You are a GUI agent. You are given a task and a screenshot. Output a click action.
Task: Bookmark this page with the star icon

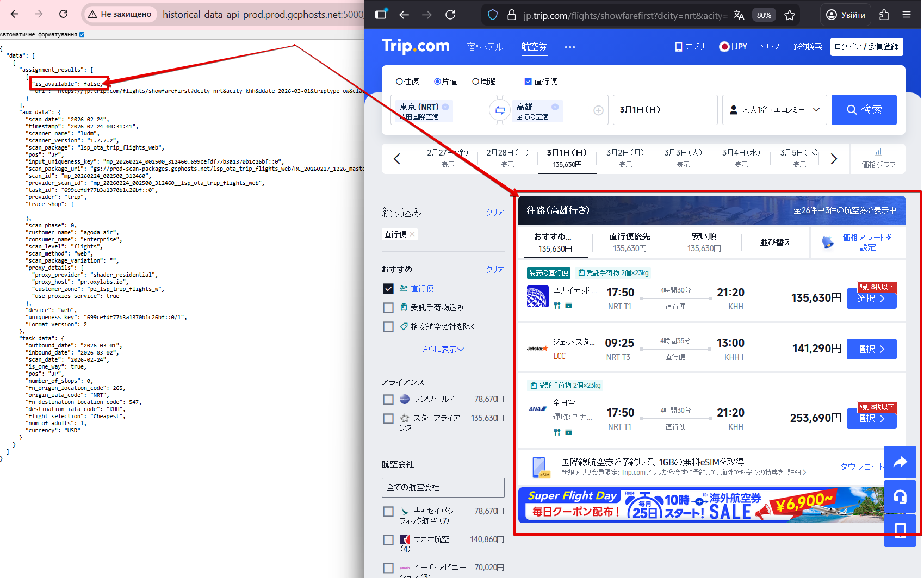(x=790, y=15)
